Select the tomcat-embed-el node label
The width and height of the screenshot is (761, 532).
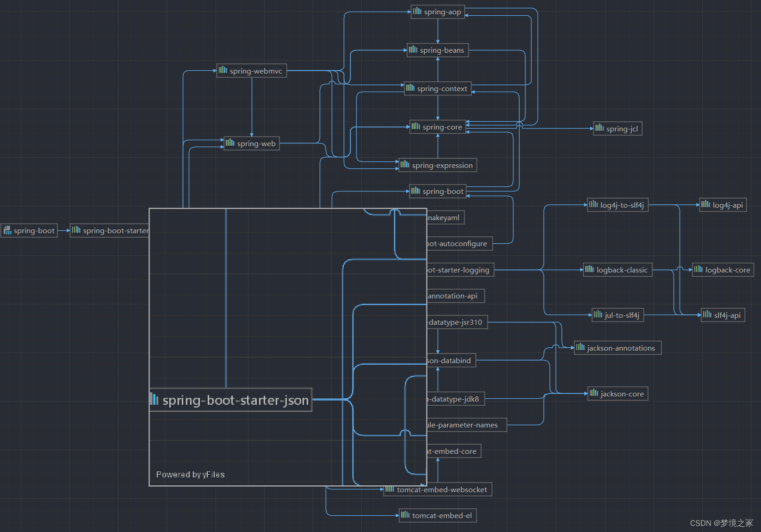(442, 516)
